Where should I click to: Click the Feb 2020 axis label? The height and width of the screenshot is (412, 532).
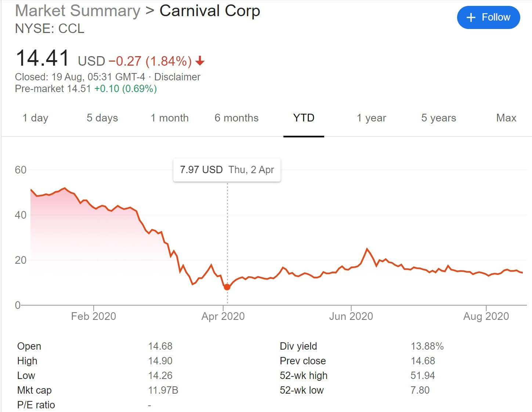93,316
